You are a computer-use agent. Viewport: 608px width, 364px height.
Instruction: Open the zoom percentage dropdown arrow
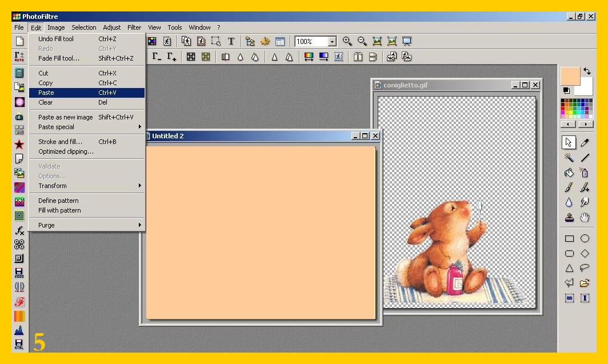[332, 42]
